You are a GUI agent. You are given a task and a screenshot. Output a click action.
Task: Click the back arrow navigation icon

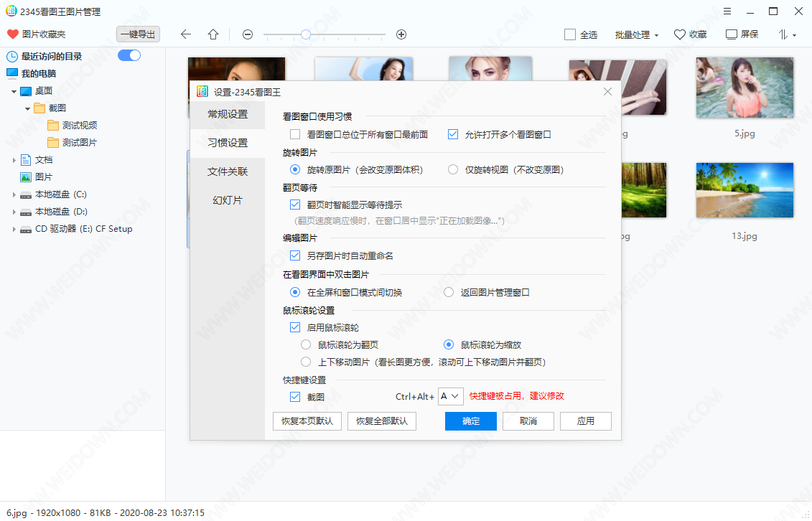(x=186, y=34)
